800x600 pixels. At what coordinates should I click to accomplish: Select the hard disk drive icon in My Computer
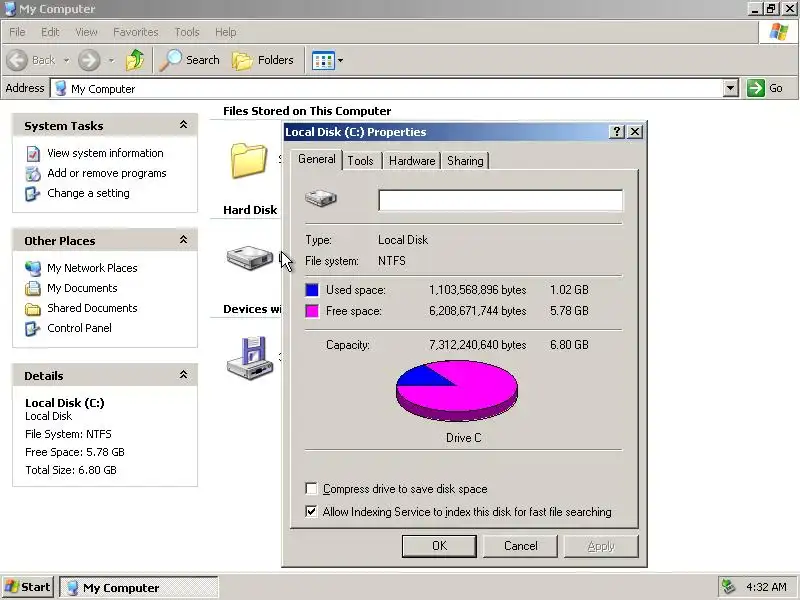pos(250,257)
